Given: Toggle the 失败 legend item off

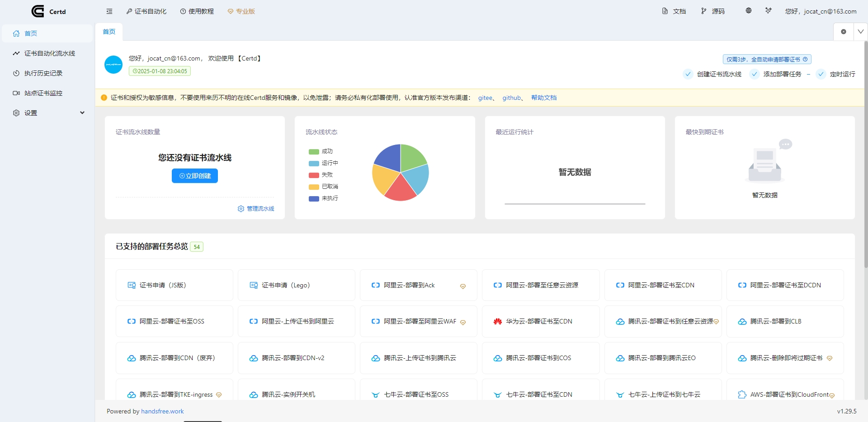Looking at the screenshot, I should [x=321, y=175].
